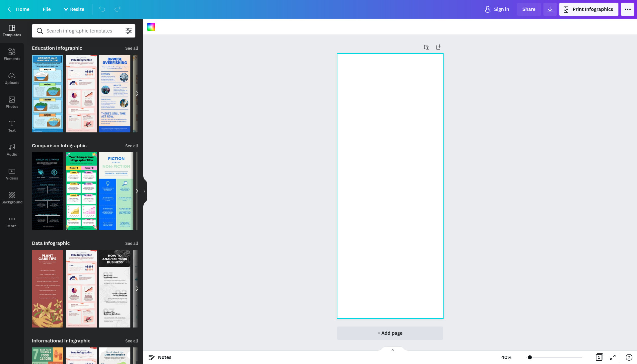Show More sidebar options

coord(12,222)
